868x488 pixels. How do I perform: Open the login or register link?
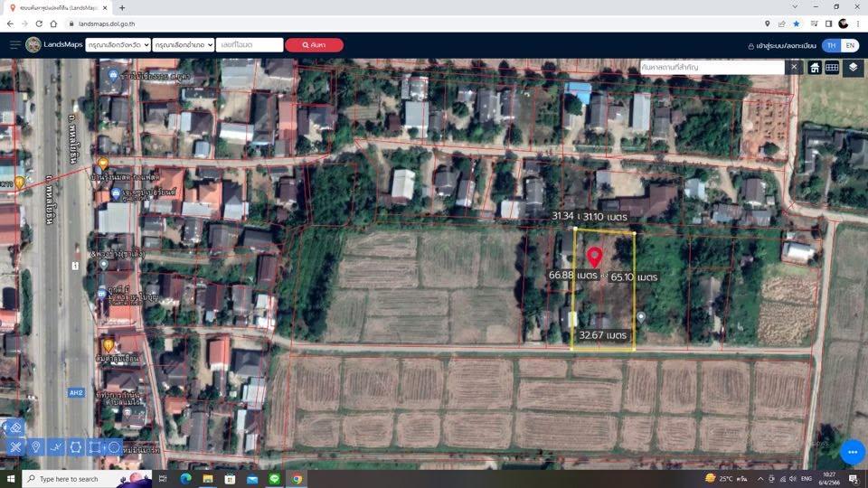point(782,46)
